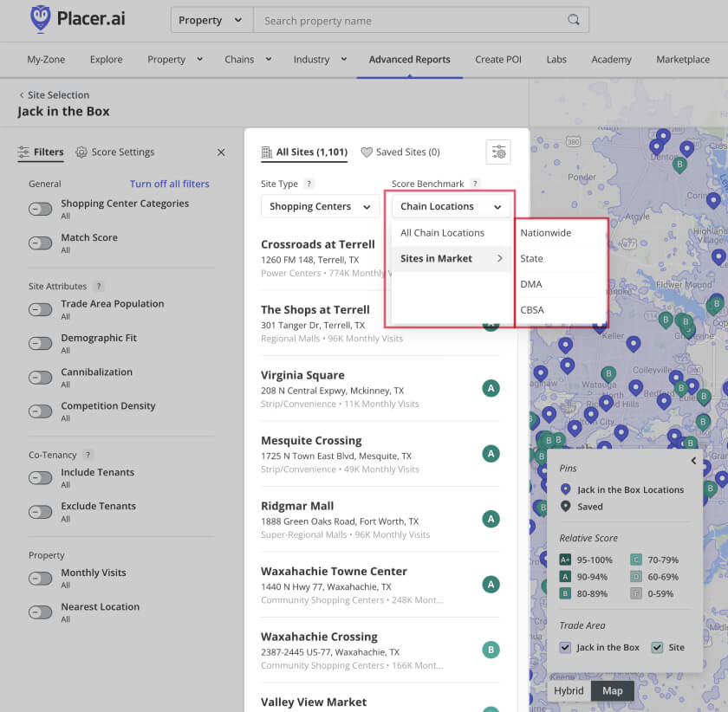The height and width of the screenshot is (712, 728).
Task: Click the All Sites building icon
Action: pyautogui.click(x=267, y=152)
